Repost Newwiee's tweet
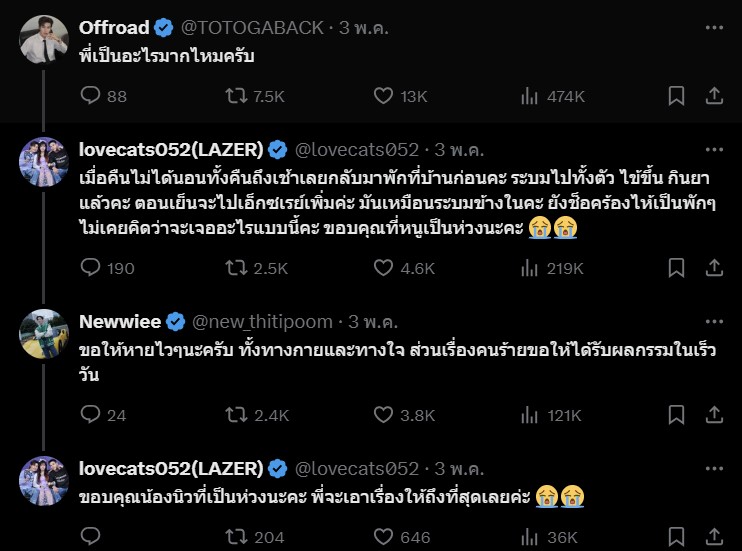Viewport: 742px width, 551px height. point(237,415)
